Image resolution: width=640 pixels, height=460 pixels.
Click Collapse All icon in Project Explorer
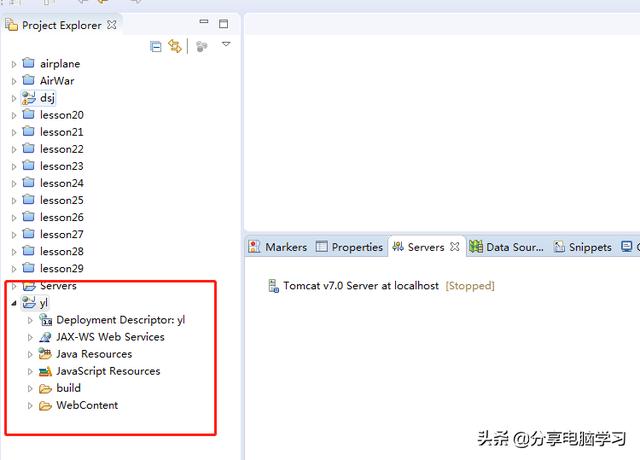click(156, 47)
